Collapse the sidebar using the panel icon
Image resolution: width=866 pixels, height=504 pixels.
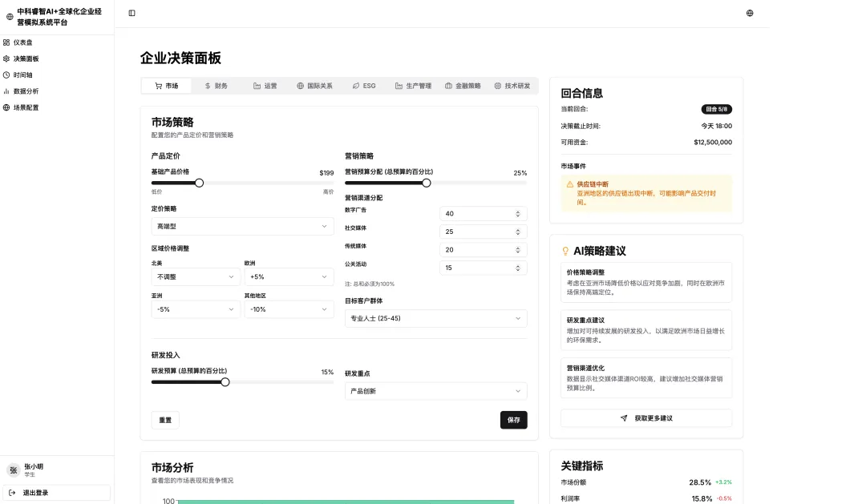coord(132,13)
